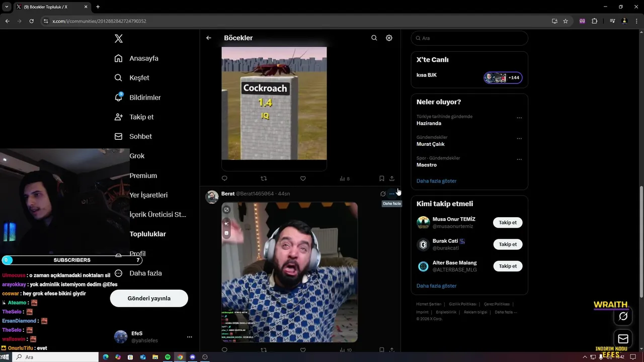Image resolution: width=644 pixels, height=362 pixels.
Task: Open the kısa BJK live broadcast
Action: tap(427, 75)
